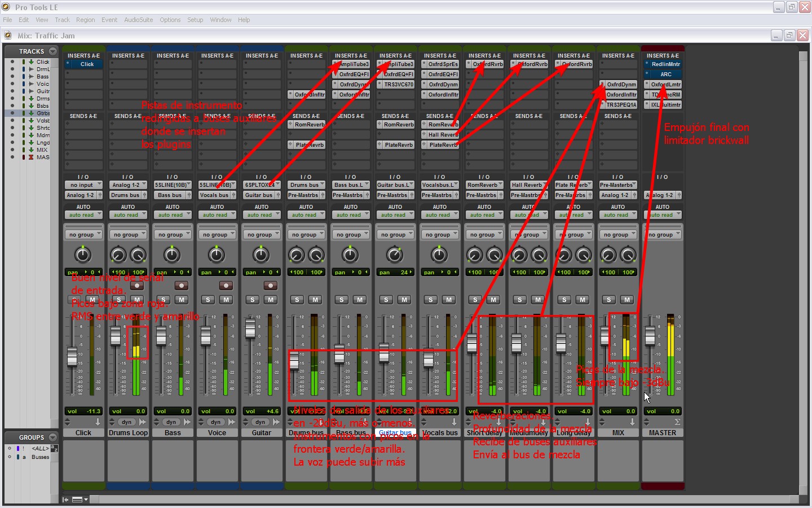812x508 pixels.
Task: Solo the Drums Loop track
Action: [118, 300]
